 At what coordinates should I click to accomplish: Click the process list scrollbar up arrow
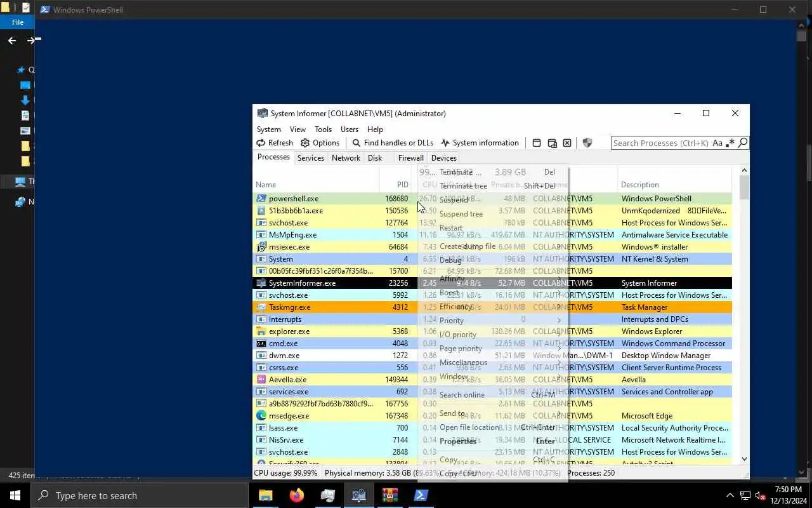pos(744,170)
